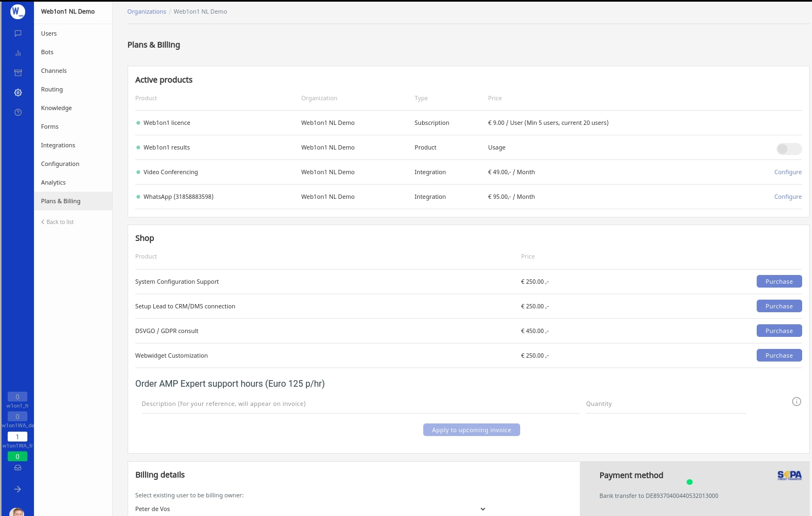The image size is (812, 516).
Task: Click the € 450.00 price of GDPR consult
Action: [535, 331]
